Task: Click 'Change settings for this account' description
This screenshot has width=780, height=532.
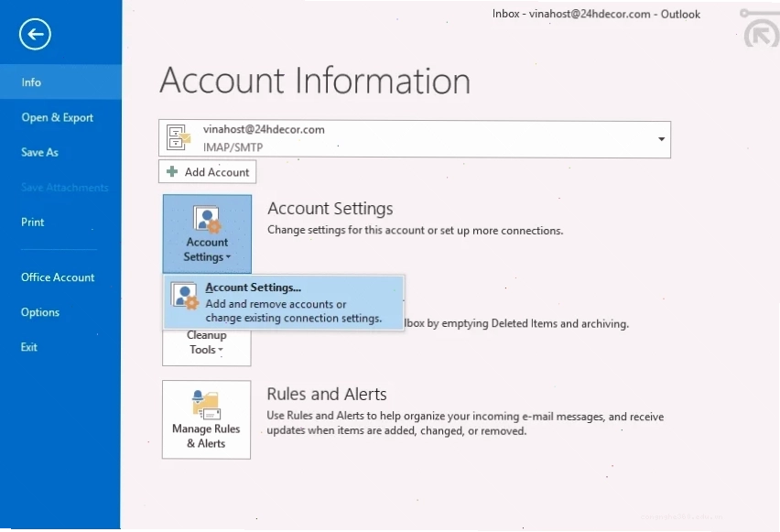Action: coord(416,231)
